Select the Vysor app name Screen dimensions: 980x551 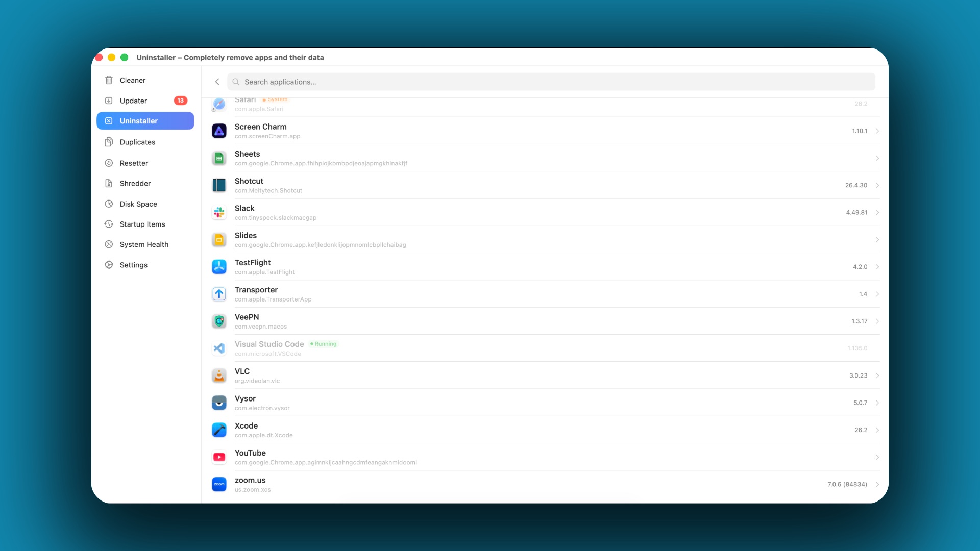[x=245, y=399]
